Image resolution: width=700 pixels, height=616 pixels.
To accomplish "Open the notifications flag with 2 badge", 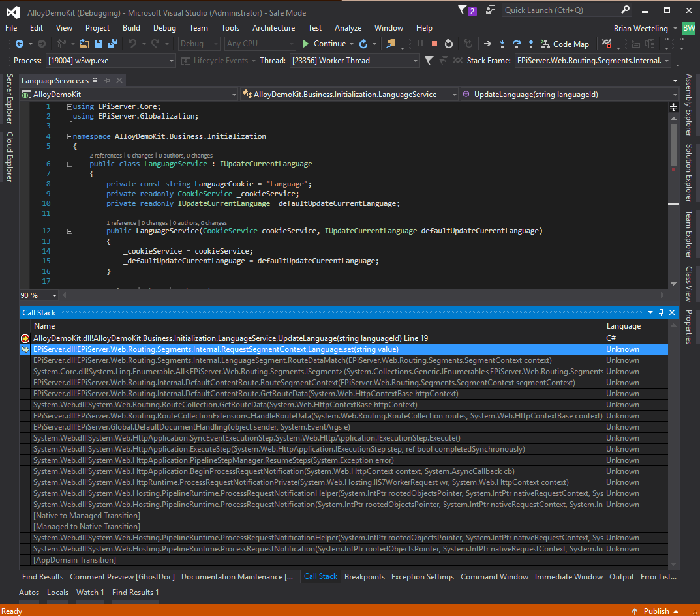I will pyautogui.click(x=467, y=10).
